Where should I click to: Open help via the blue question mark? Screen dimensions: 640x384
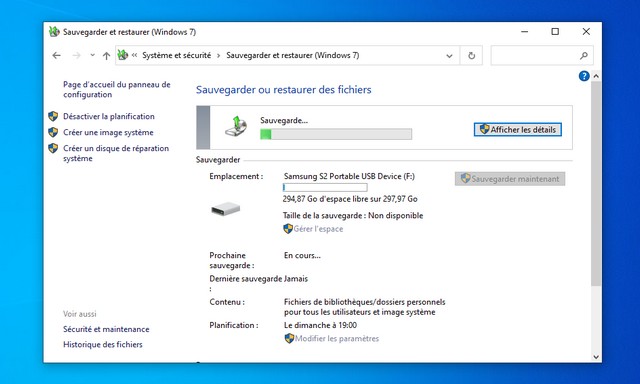click(584, 76)
